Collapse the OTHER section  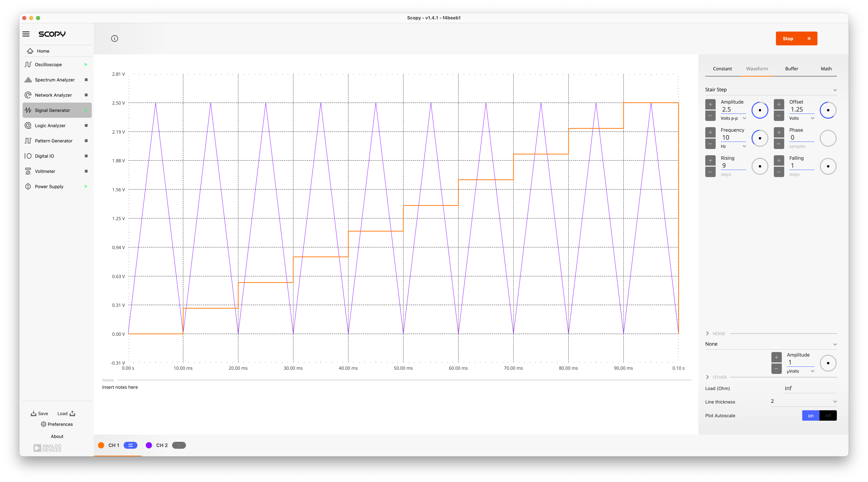click(x=707, y=377)
